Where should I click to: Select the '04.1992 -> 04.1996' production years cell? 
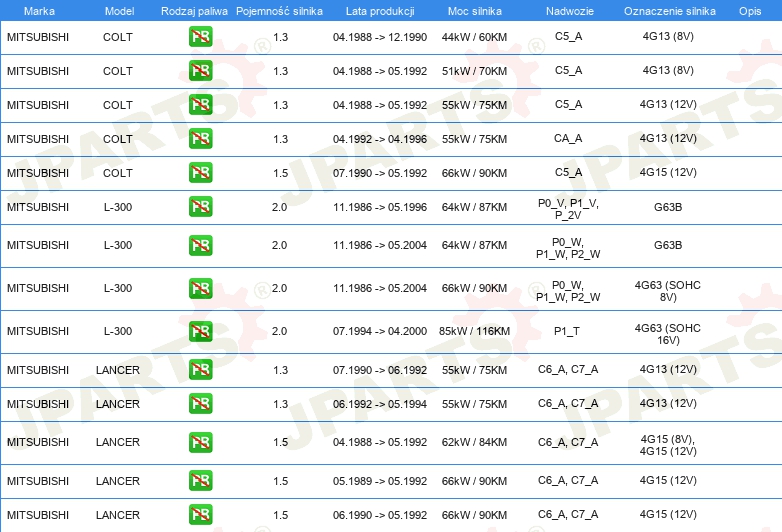point(380,139)
